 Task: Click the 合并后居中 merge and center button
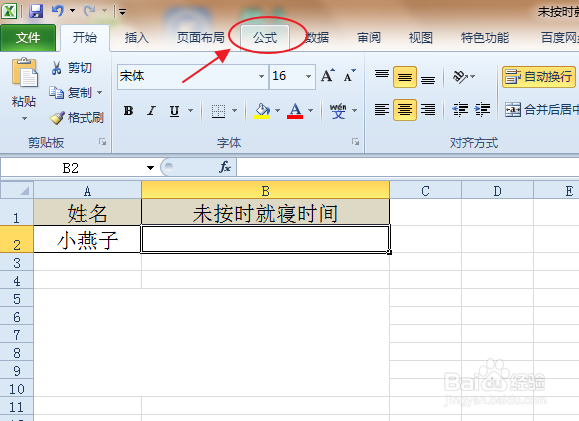click(541, 110)
